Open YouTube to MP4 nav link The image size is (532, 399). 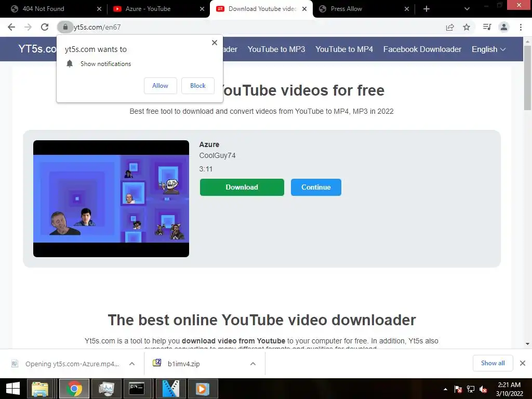point(344,49)
